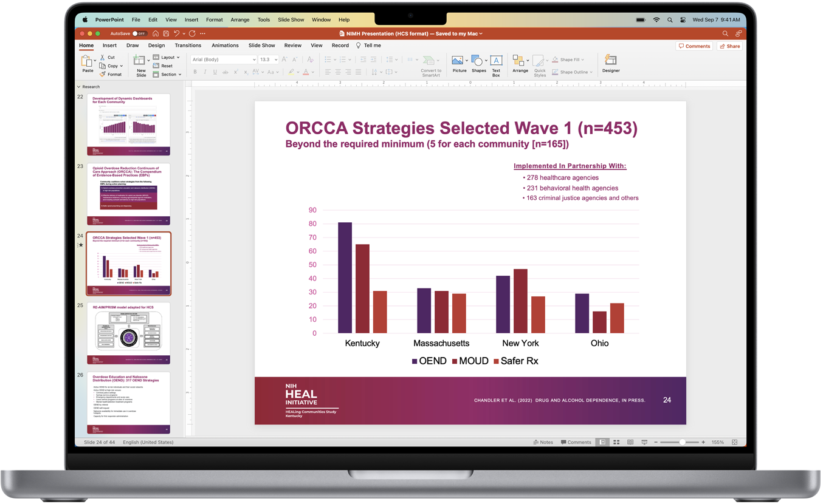823x504 pixels.
Task: Collapse the Research section in slide panel
Action: [79, 87]
